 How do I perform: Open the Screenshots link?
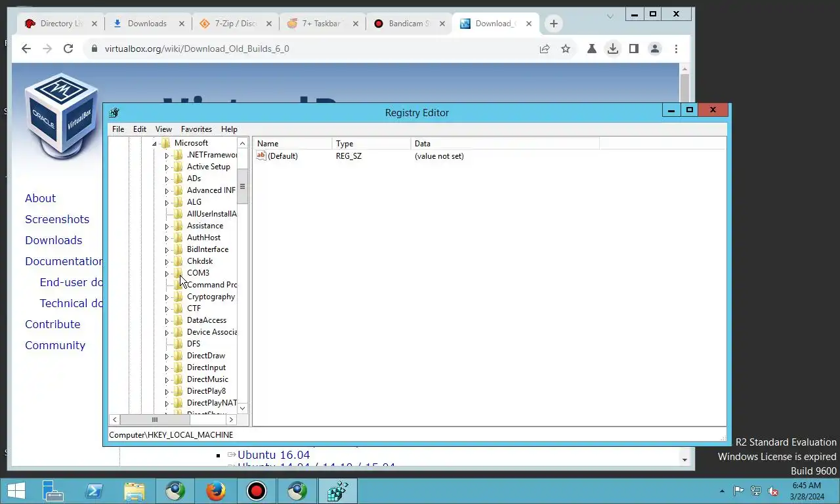[x=57, y=219]
